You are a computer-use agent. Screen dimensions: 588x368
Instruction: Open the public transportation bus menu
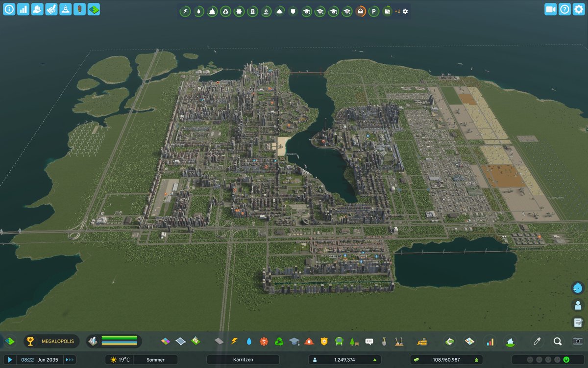(x=339, y=342)
